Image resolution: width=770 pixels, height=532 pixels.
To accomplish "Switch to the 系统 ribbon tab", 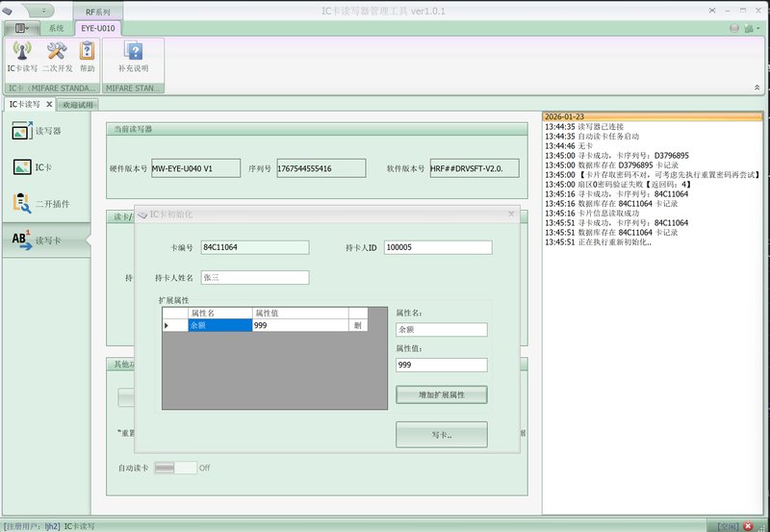I will coord(57,29).
